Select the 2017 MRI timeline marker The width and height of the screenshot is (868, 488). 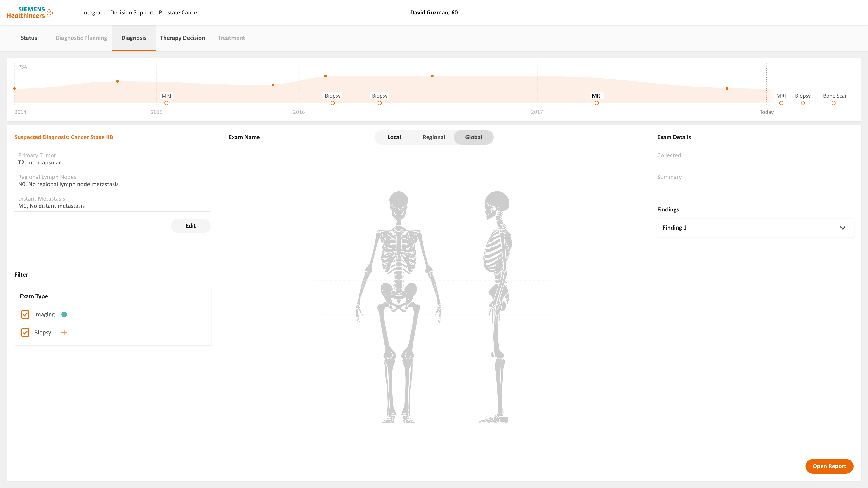coord(597,103)
